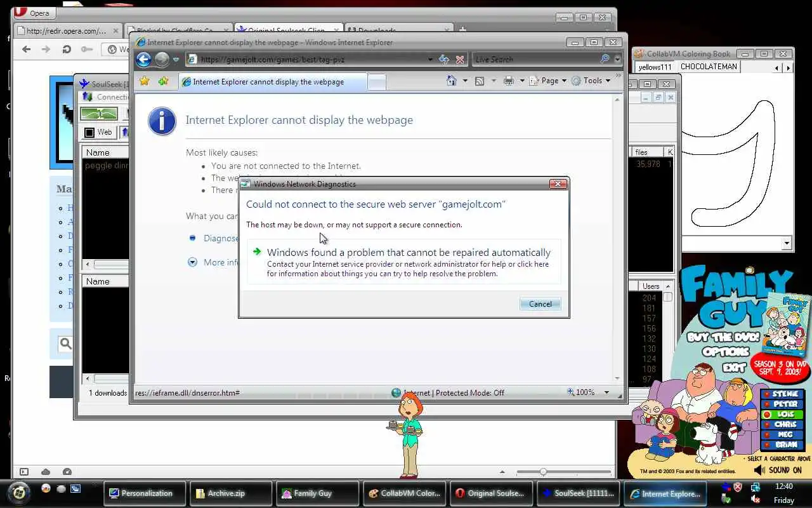
Task: Toggle SOUND ON in Family Guy app
Action: pyautogui.click(x=778, y=470)
